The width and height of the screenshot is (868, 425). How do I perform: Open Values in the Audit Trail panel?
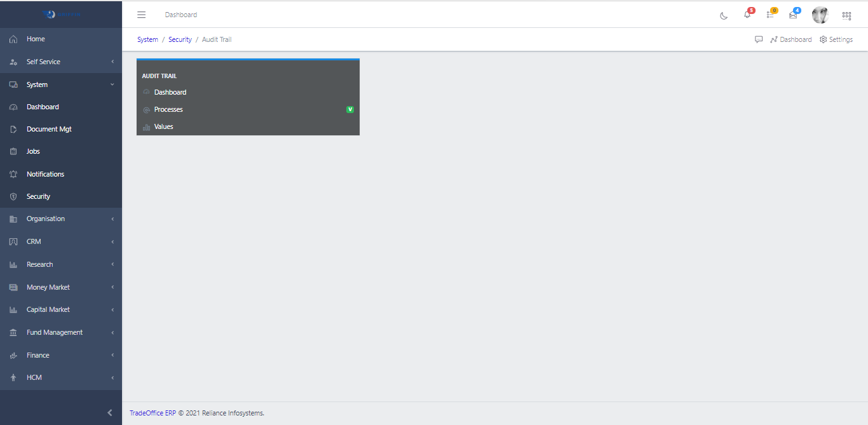(163, 126)
